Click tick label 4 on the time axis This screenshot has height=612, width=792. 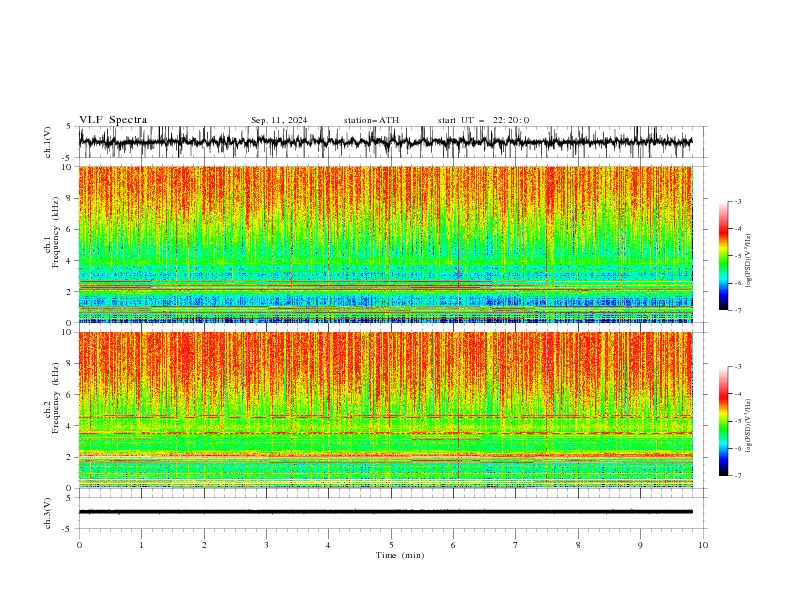coord(328,545)
